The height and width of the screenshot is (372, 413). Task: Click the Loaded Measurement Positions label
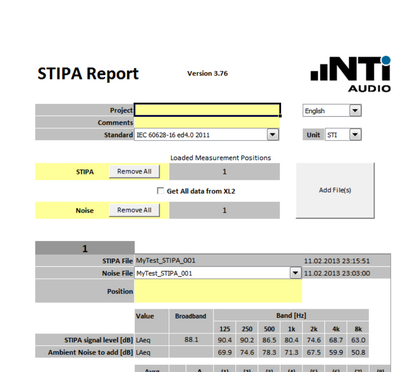220,158
